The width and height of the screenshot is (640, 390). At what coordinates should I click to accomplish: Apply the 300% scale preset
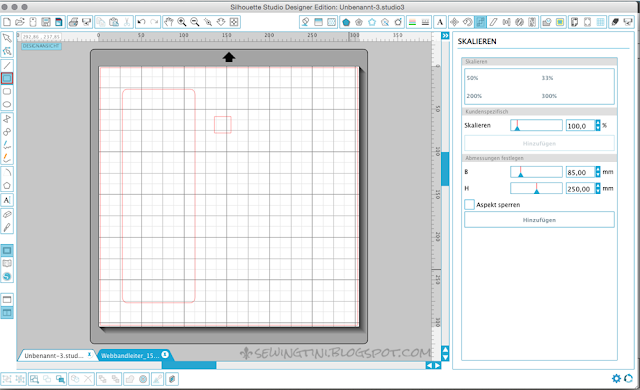[x=549, y=96]
